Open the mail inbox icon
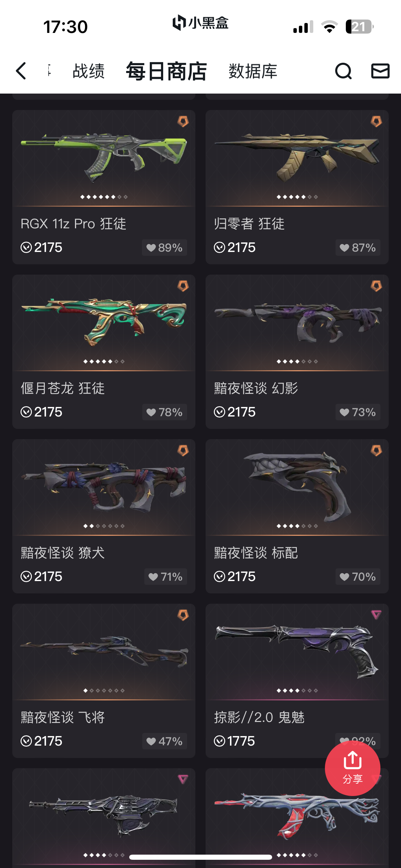The image size is (401, 868). coord(380,71)
